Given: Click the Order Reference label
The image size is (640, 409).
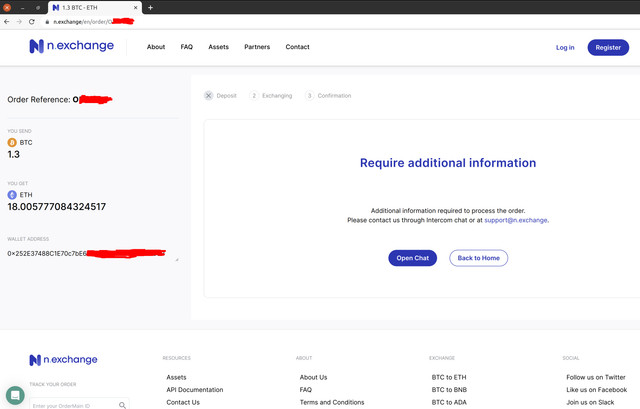Looking at the screenshot, I should (x=39, y=100).
